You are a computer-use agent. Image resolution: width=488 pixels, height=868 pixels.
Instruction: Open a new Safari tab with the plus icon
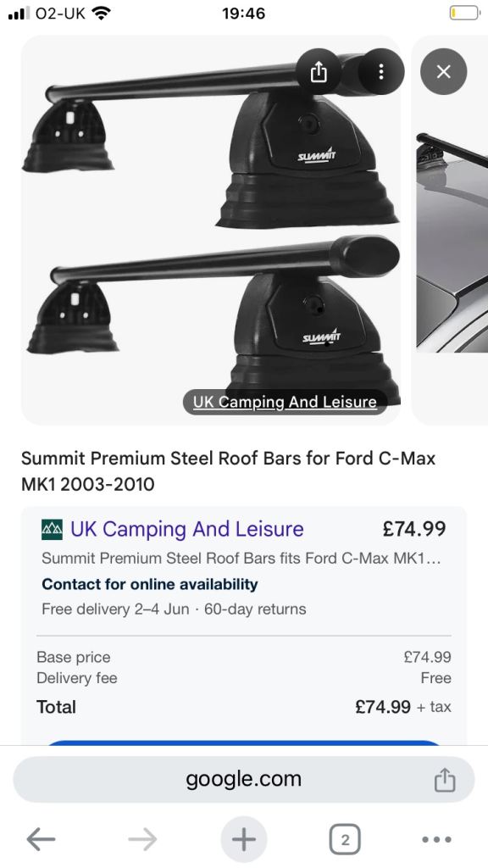coord(243,839)
